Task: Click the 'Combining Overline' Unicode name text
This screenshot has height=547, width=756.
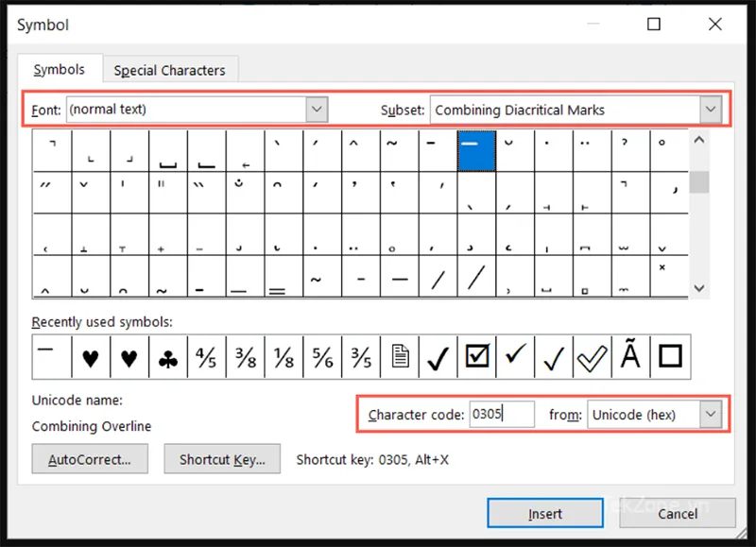Action: 92,426
